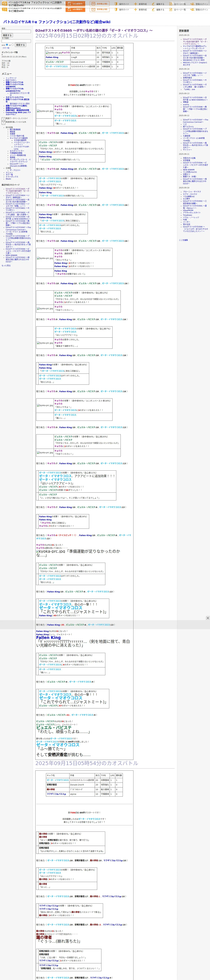Open the blue site title below the header
Viewport: 210px width, 980px height.
pyautogui.click(x=57, y=22)
